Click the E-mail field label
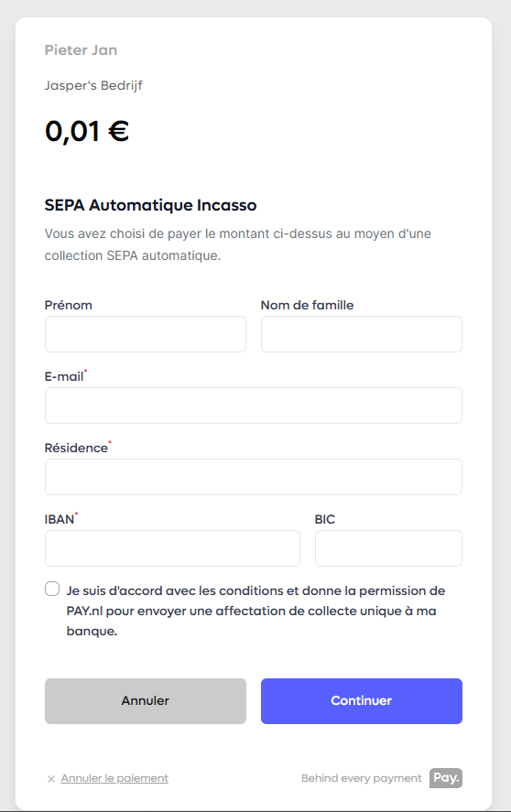Screen dimensions: 511x812 (x=64, y=376)
